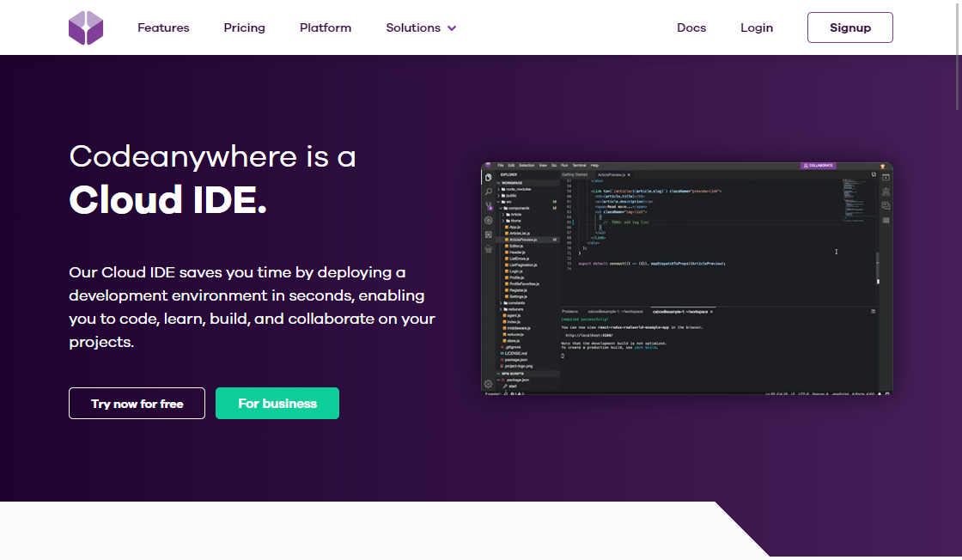Click the Explorer files icon in IDE preview

(x=489, y=177)
